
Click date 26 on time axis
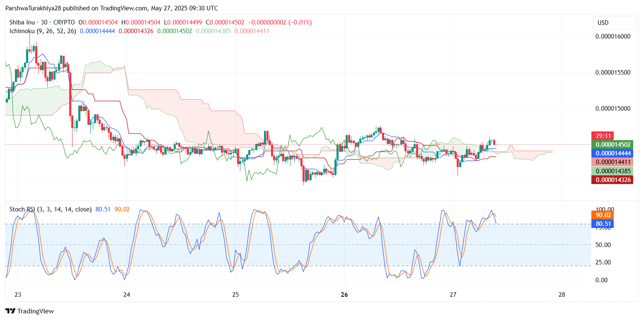(344, 295)
